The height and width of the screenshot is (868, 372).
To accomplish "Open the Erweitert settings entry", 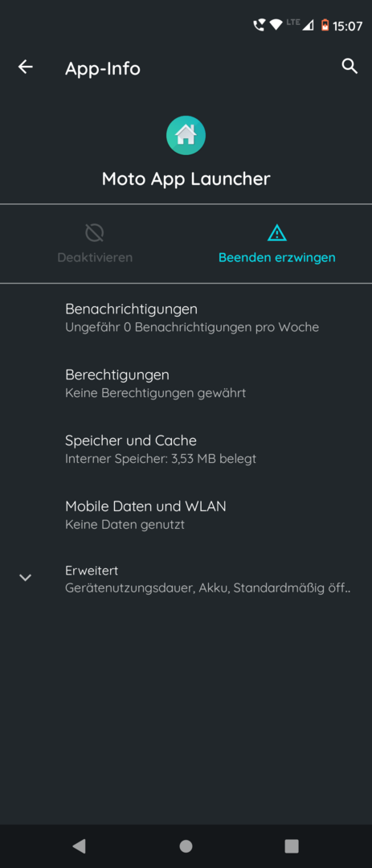I will pos(186,579).
